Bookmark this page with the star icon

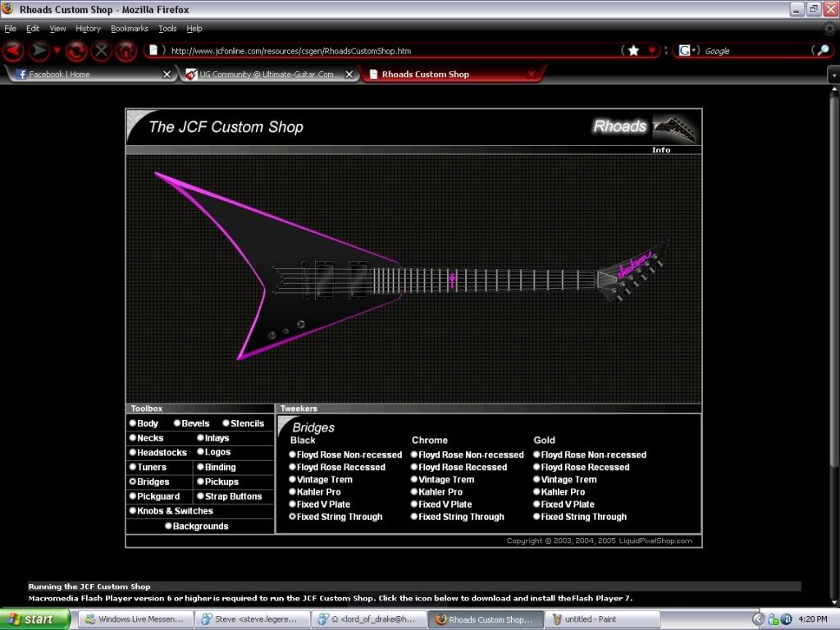633,51
